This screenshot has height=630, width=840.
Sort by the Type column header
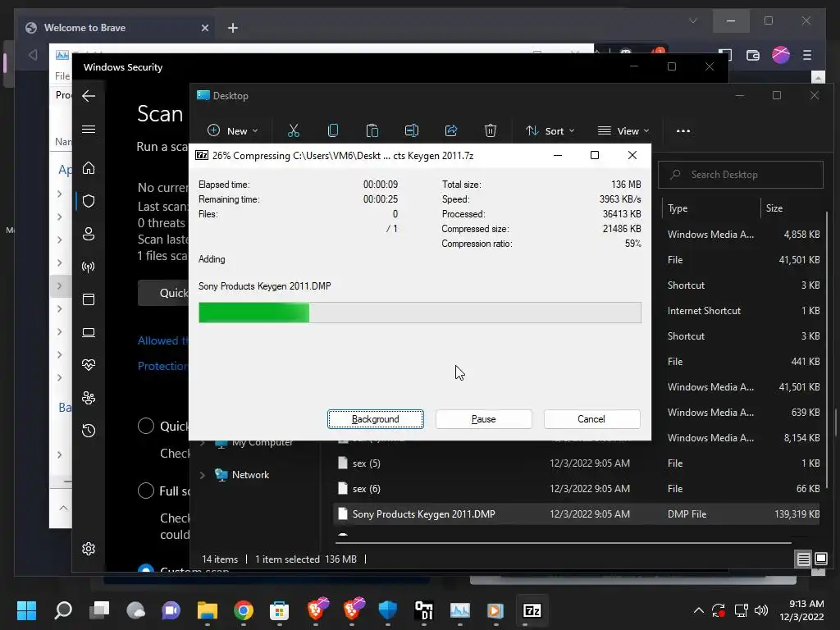coord(677,208)
